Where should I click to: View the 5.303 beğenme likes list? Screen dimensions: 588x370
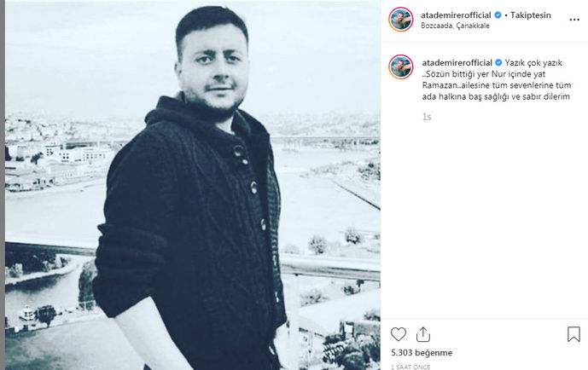click(x=422, y=353)
